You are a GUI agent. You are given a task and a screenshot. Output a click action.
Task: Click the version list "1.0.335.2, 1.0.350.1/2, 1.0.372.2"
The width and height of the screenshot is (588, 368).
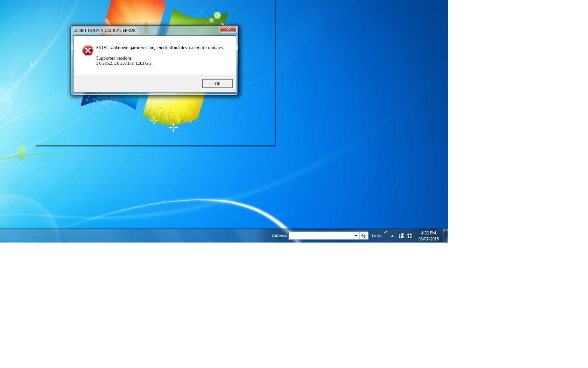(124, 63)
